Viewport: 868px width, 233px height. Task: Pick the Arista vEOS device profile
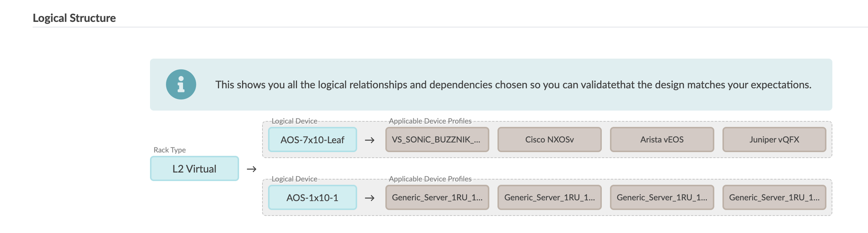coord(662,140)
